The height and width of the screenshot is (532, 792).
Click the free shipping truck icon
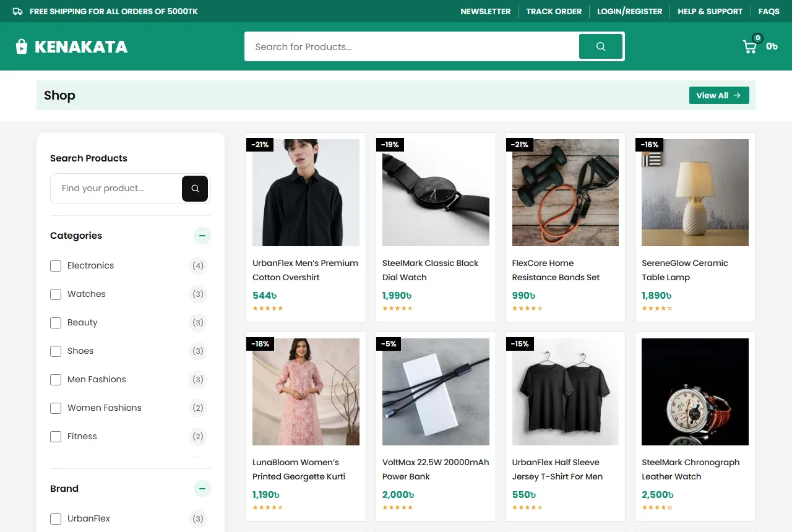[18, 11]
